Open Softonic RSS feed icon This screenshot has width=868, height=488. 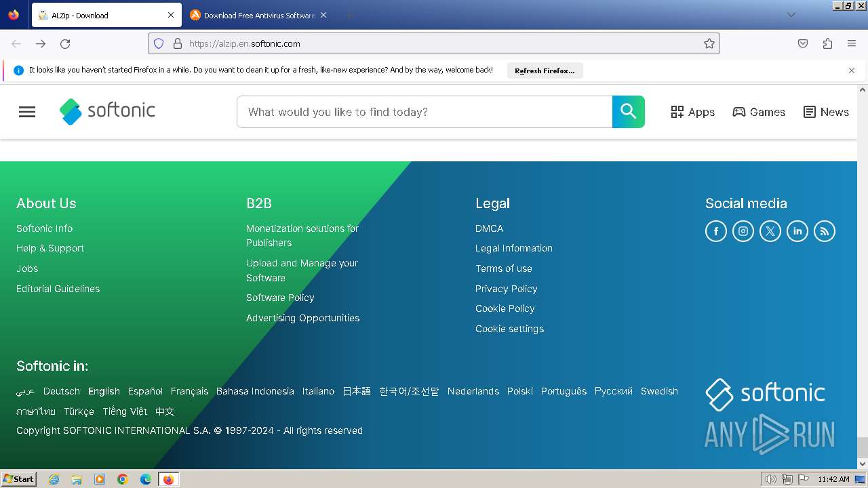tap(825, 231)
